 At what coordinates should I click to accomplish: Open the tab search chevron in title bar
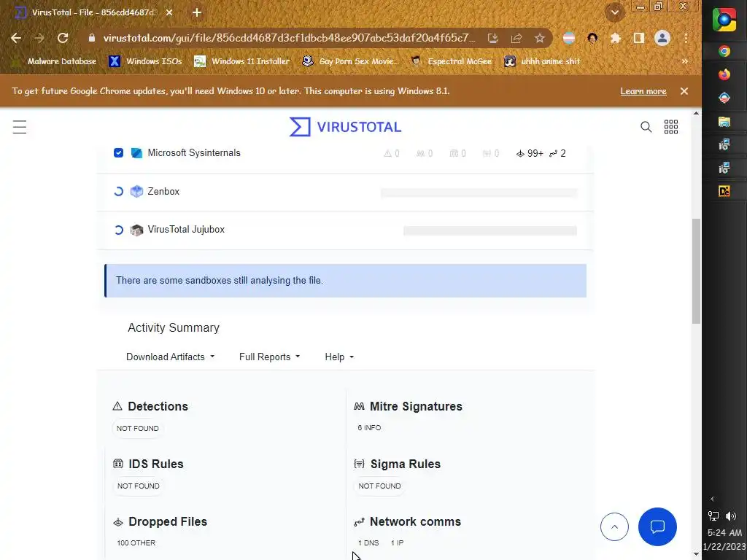614,12
